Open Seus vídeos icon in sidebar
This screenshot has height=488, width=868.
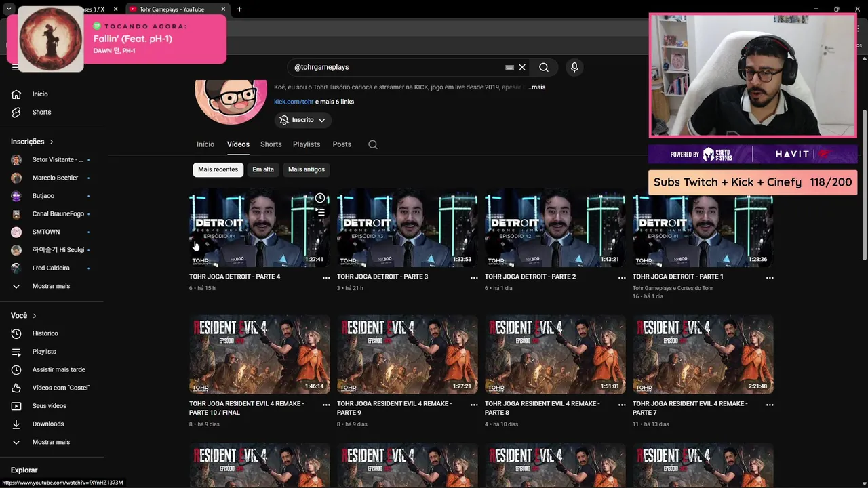pyautogui.click(x=16, y=406)
